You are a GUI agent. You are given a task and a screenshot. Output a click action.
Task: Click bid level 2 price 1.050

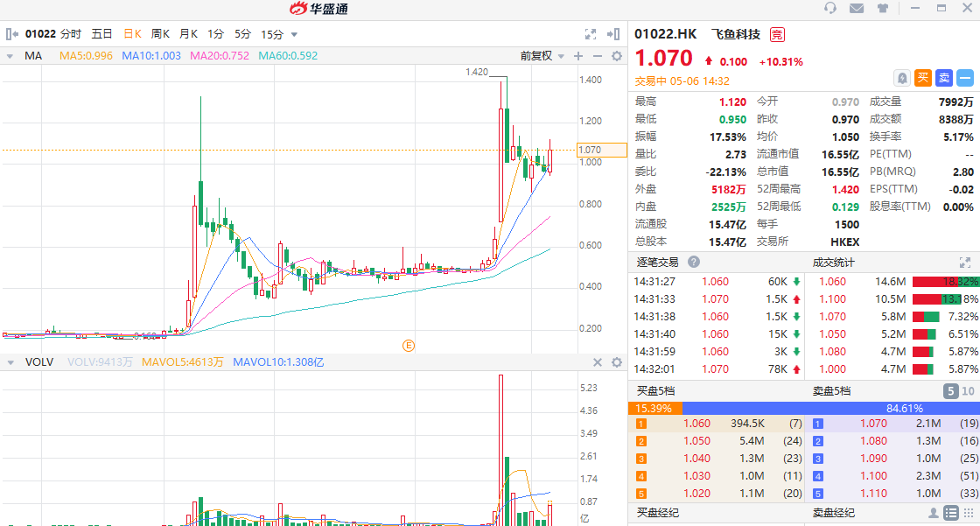(696, 441)
